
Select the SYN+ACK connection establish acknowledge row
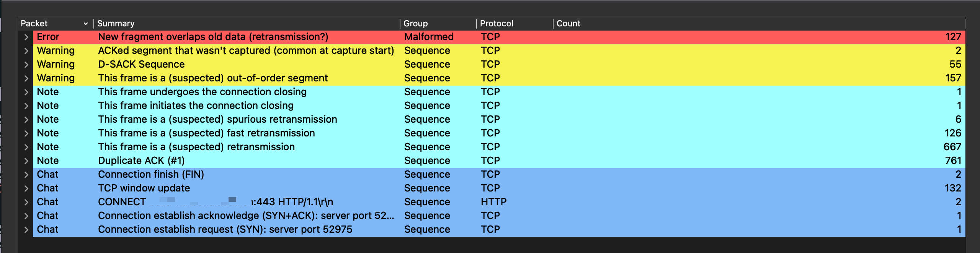tap(499, 216)
